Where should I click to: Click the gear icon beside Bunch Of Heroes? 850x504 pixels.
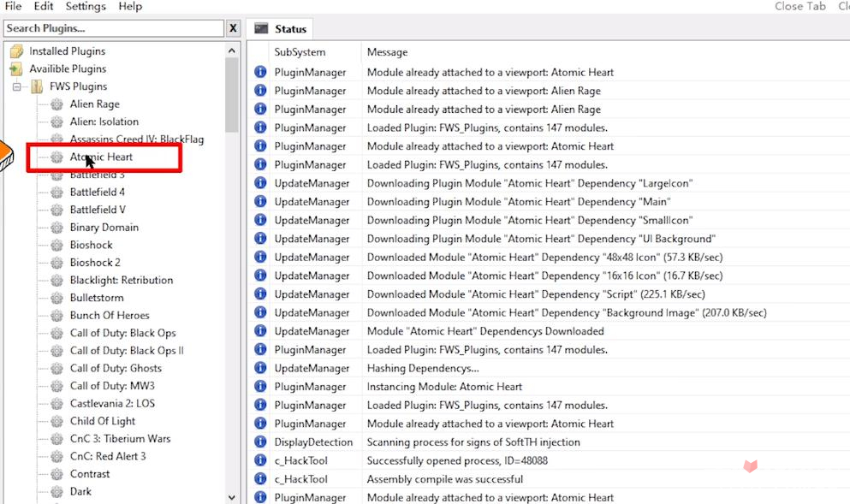tap(56, 316)
